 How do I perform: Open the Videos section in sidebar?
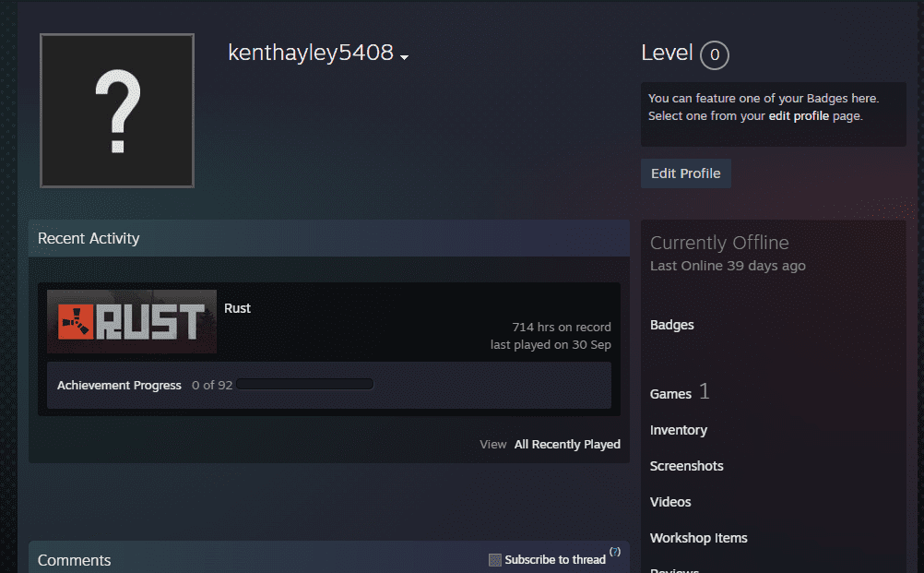pos(669,502)
